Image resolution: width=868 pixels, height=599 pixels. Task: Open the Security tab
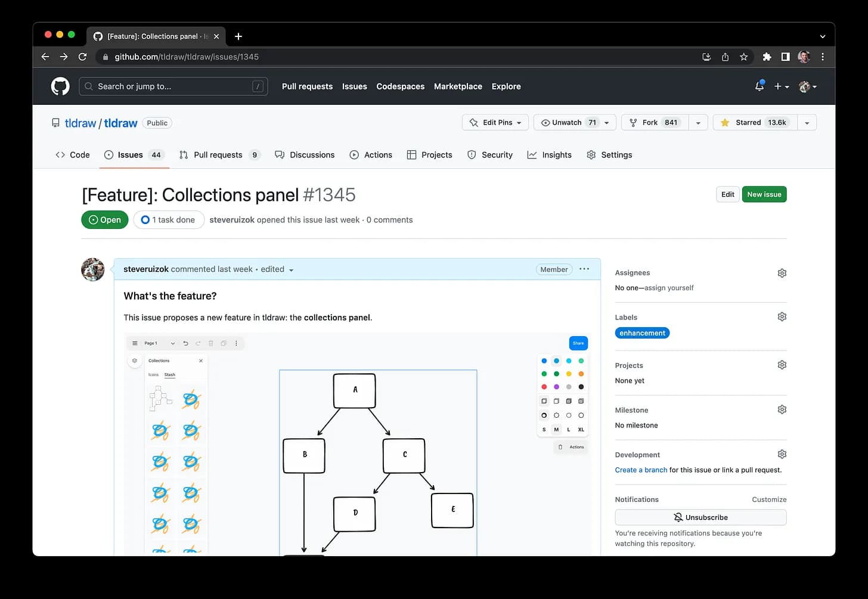(489, 155)
